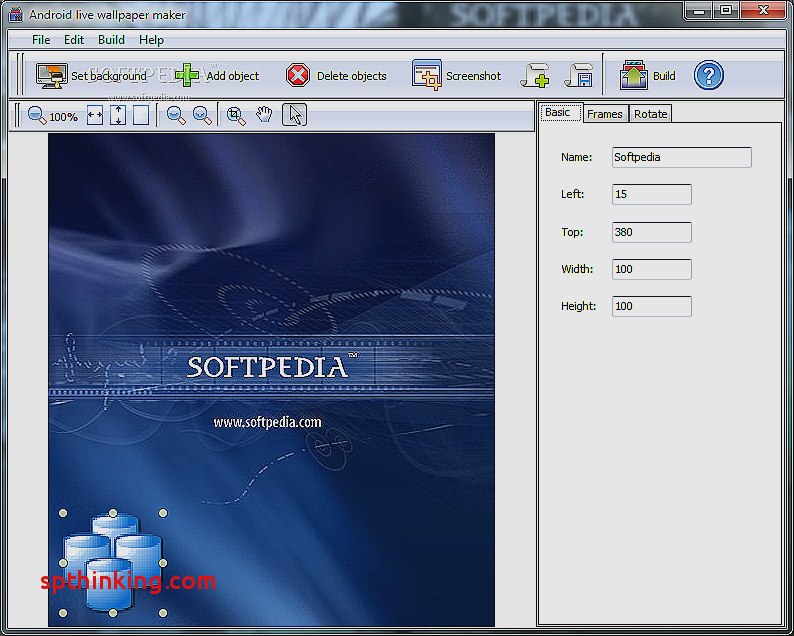This screenshot has width=794, height=636.
Task: Focus the Left field showing 15
Action: (x=652, y=194)
